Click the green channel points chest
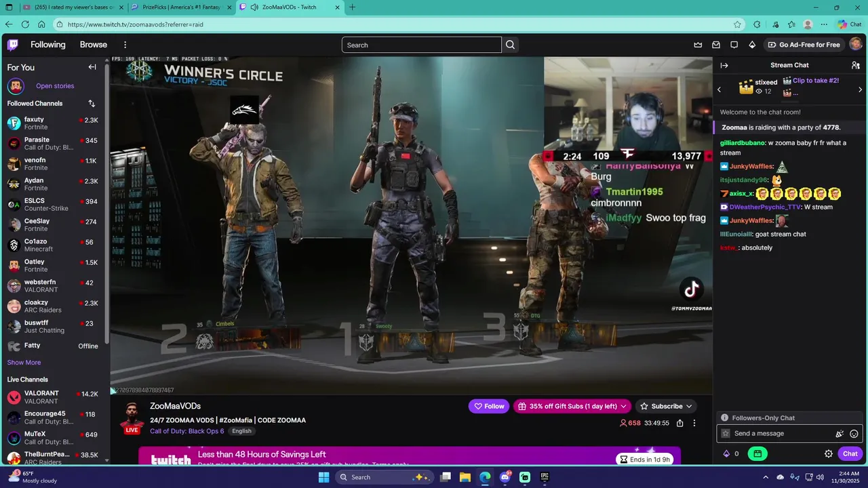The image size is (868, 488). [757, 454]
